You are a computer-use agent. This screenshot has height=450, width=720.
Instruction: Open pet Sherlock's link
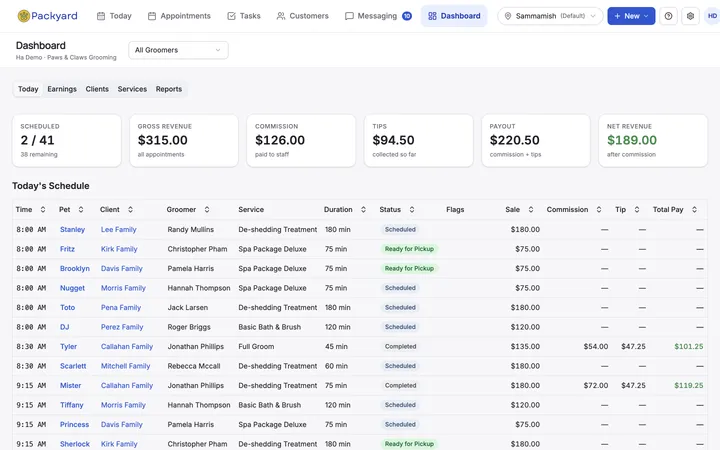pyautogui.click(x=75, y=444)
